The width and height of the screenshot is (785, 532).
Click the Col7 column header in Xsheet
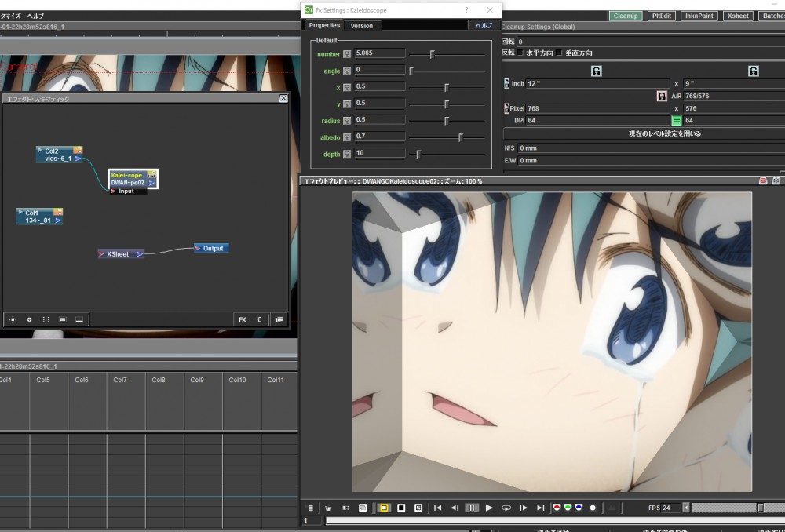[119, 380]
